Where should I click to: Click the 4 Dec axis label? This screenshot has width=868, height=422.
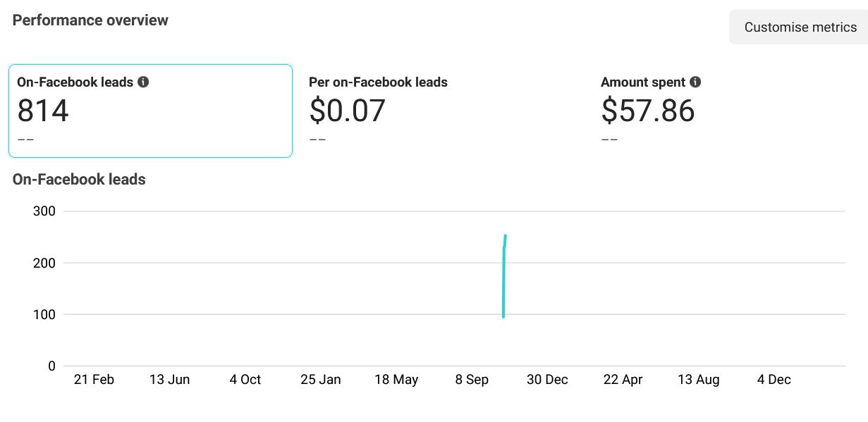(x=774, y=380)
